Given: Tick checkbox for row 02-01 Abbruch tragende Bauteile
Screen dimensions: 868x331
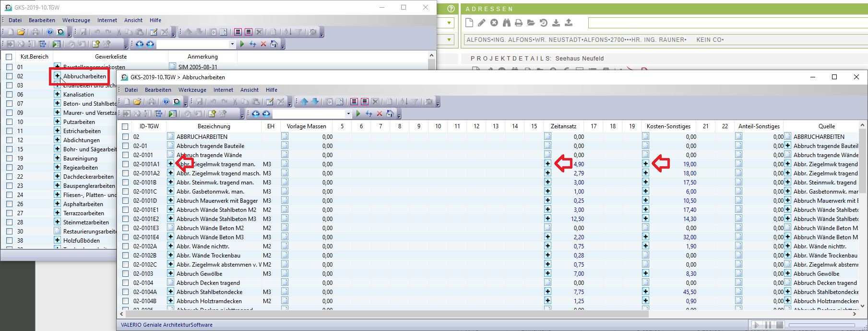Looking at the screenshot, I should pyautogui.click(x=125, y=146).
